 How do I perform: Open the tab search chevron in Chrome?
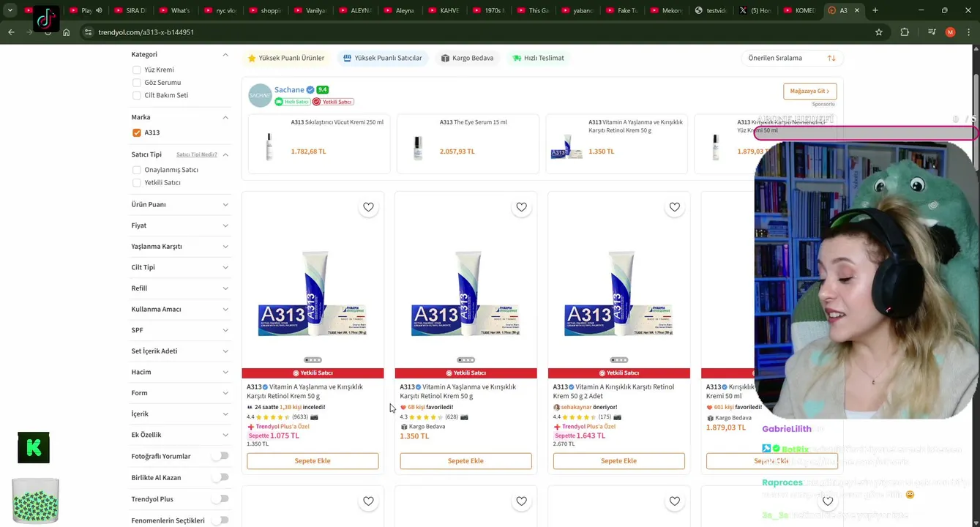coord(10,10)
